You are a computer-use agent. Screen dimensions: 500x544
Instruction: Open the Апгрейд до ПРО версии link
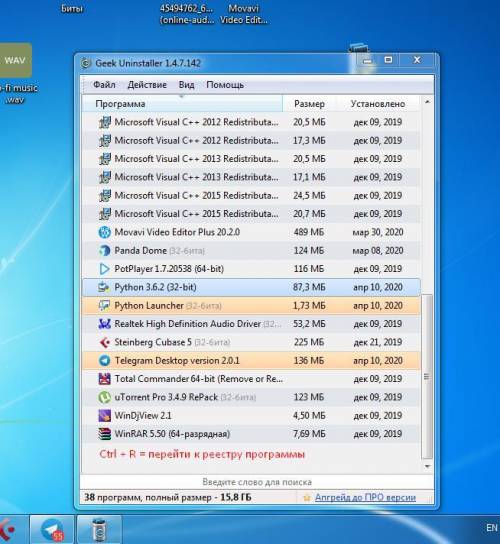(x=365, y=498)
